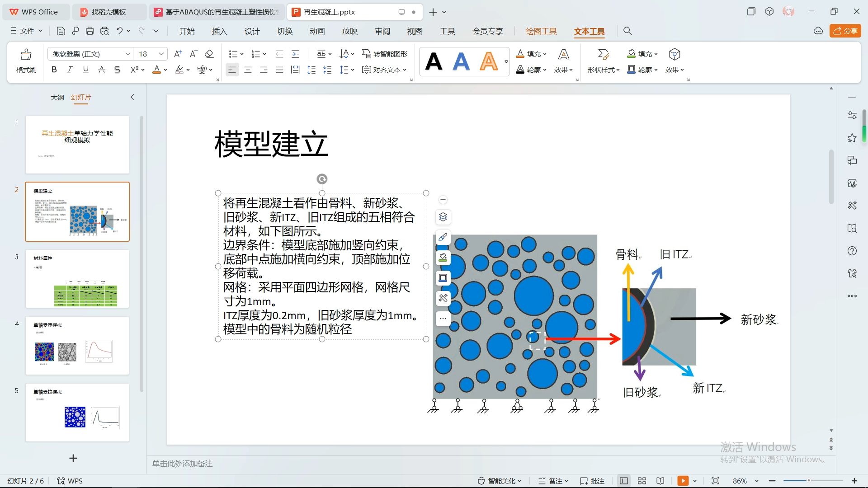Click the Undo arrow icon
868x488 pixels.
coord(119,31)
